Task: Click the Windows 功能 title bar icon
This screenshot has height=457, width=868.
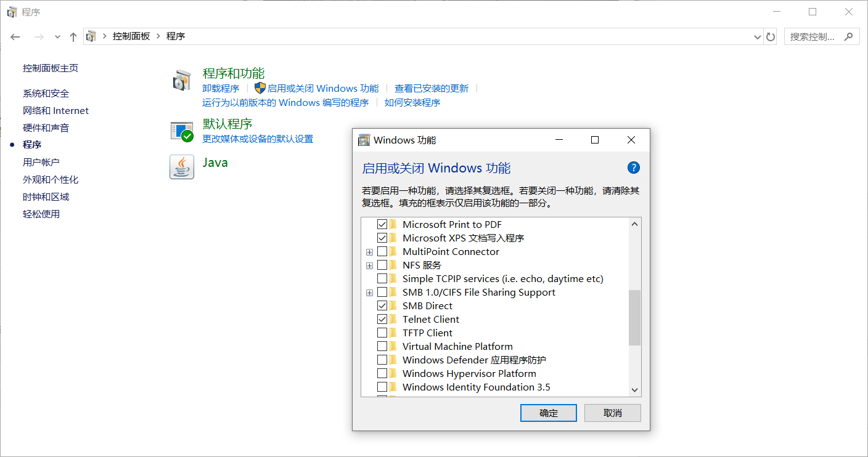Action: 364,140
